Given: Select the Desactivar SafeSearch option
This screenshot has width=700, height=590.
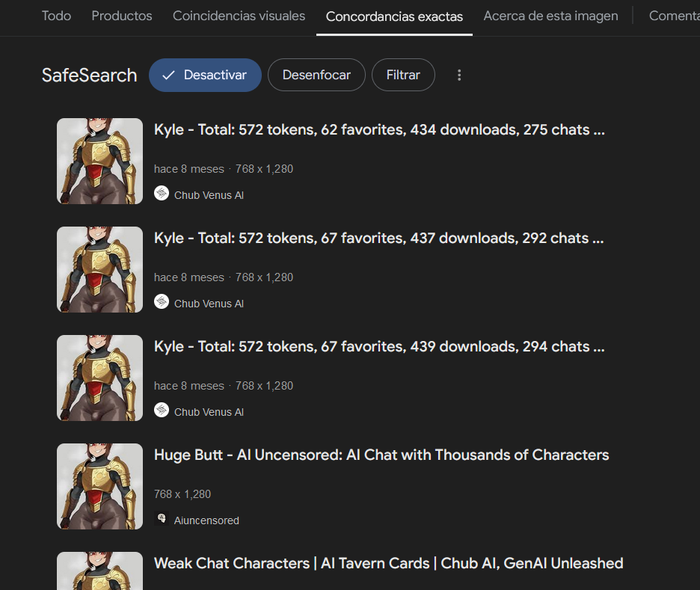Looking at the screenshot, I should pyautogui.click(x=205, y=75).
